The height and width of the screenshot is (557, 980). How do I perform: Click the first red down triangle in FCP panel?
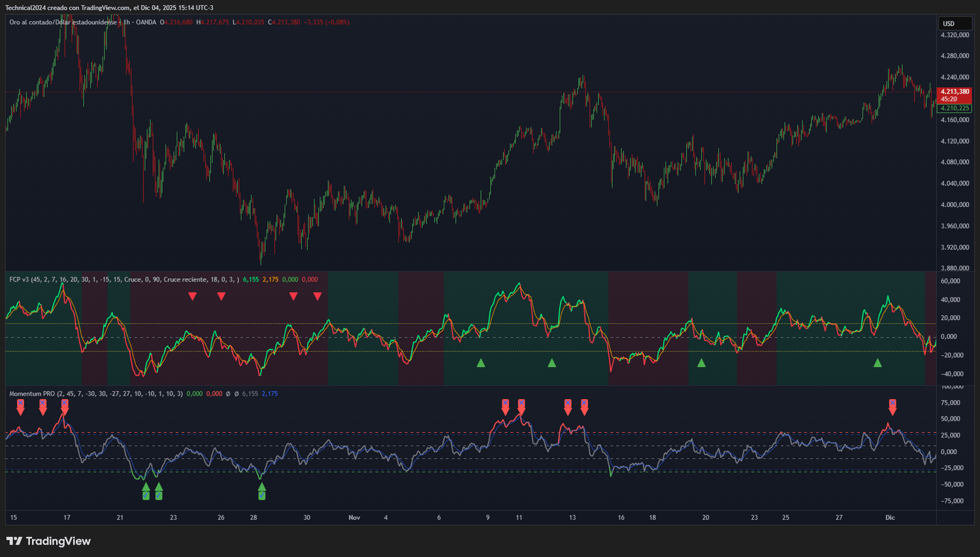[x=192, y=296]
